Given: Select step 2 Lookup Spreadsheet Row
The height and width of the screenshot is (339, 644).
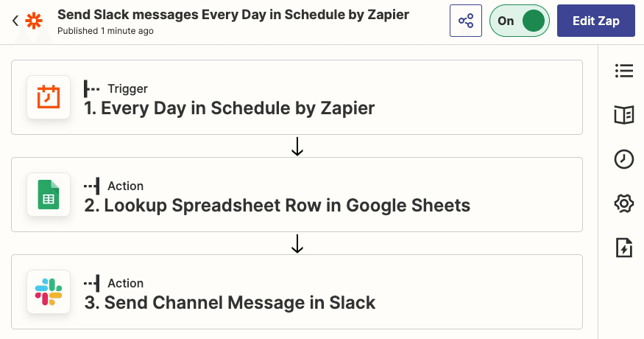Looking at the screenshot, I should [297, 195].
